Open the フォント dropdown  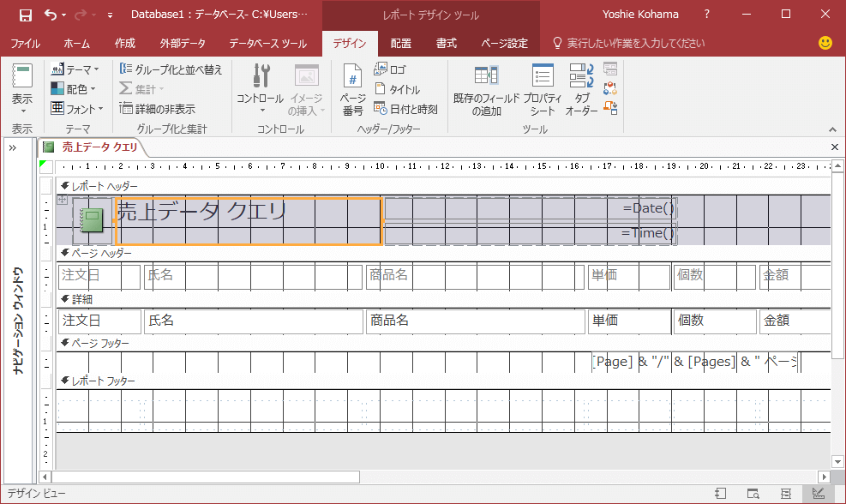76,109
